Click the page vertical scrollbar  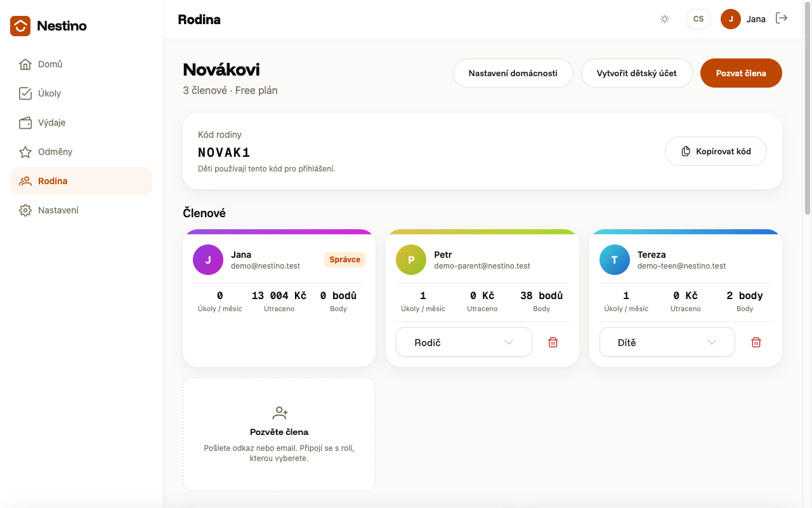tap(808, 108)
